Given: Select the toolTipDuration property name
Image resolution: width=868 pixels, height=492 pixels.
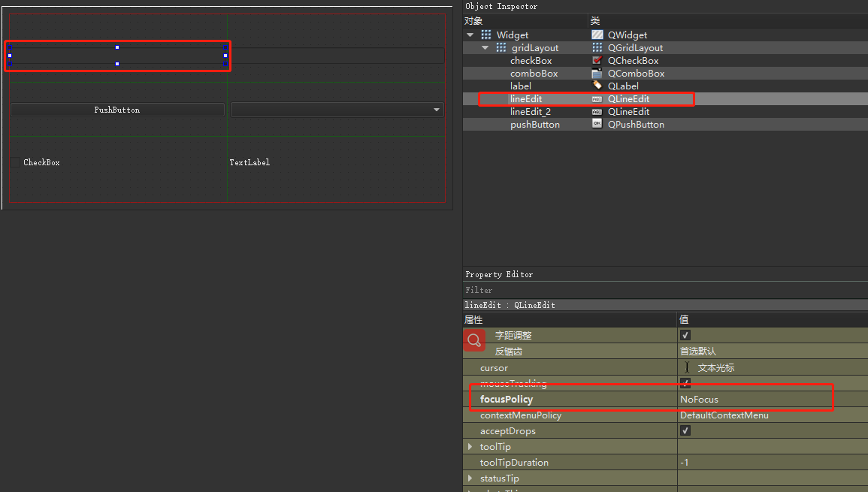Looking at the screenshot, I should pos(514,463).
